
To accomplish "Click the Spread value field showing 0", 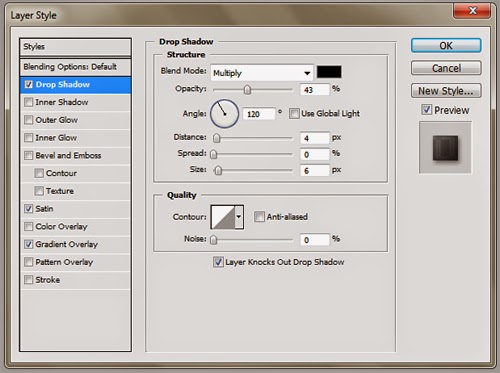I will (315, 154).
